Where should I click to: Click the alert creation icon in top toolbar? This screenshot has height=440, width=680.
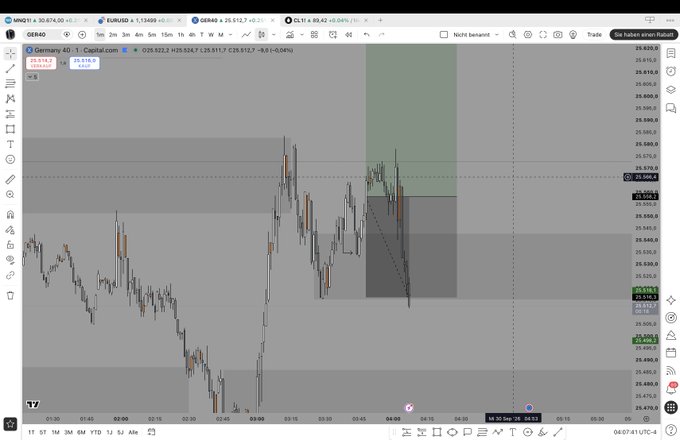(x=333, y=35)
